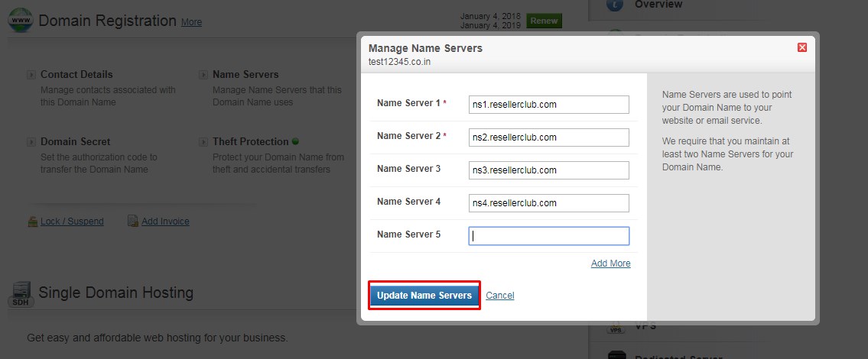Open the Domain Registration More link
This screenshot has height=359, width=868.
(191, 22)
